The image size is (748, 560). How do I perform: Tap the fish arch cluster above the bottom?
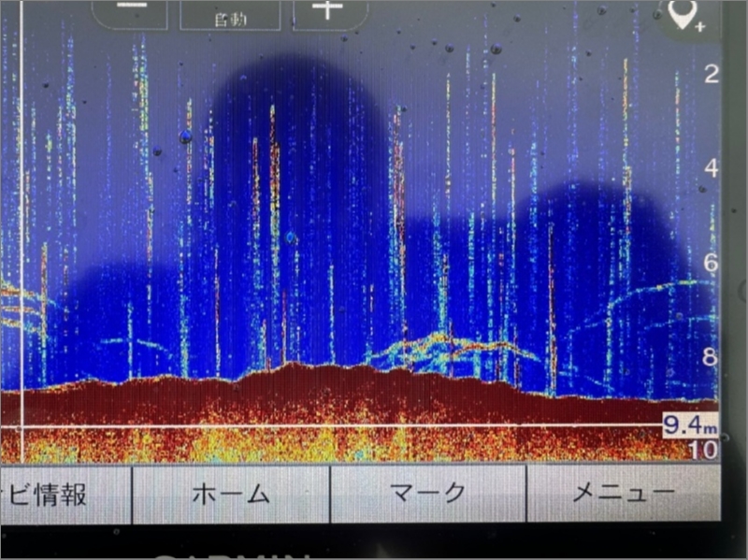pyautogui.click(x=439, y=348)
